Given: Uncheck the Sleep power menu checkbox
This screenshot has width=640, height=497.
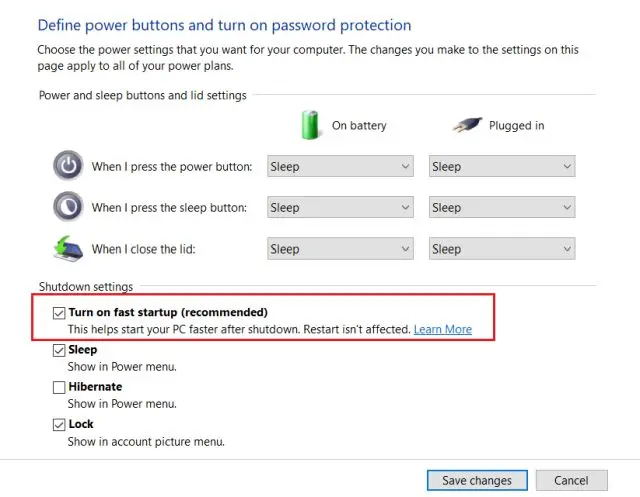Looking at the screenshot, I should pos(59,350).
